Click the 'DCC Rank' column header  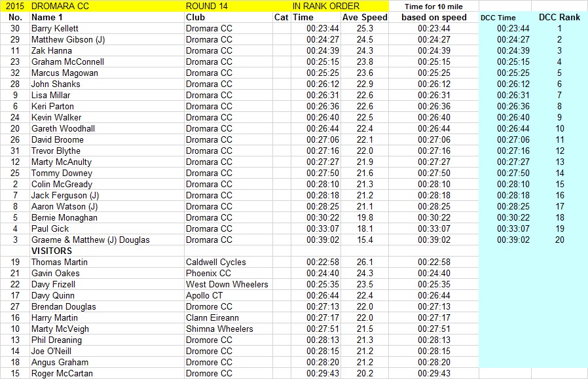click(559, 17)
